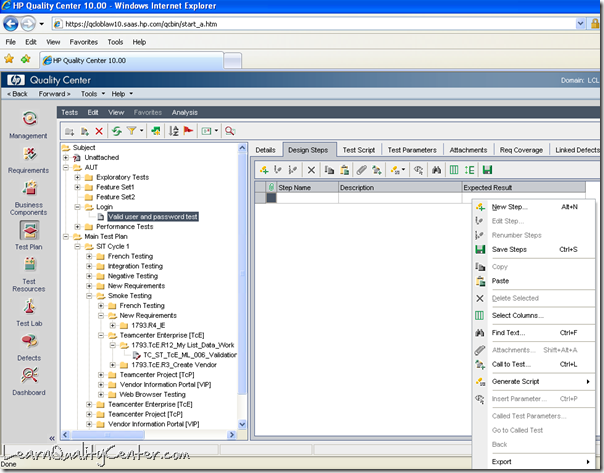Click the Back link in Quality Center bar
This screenshot has height=473, width=604.
tap(17, 94)
